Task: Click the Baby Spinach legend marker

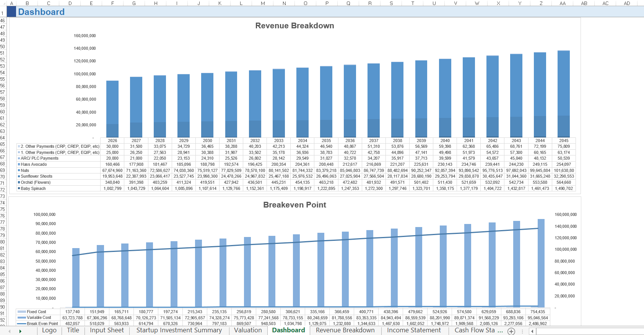Action: click(x=19, y=188)
